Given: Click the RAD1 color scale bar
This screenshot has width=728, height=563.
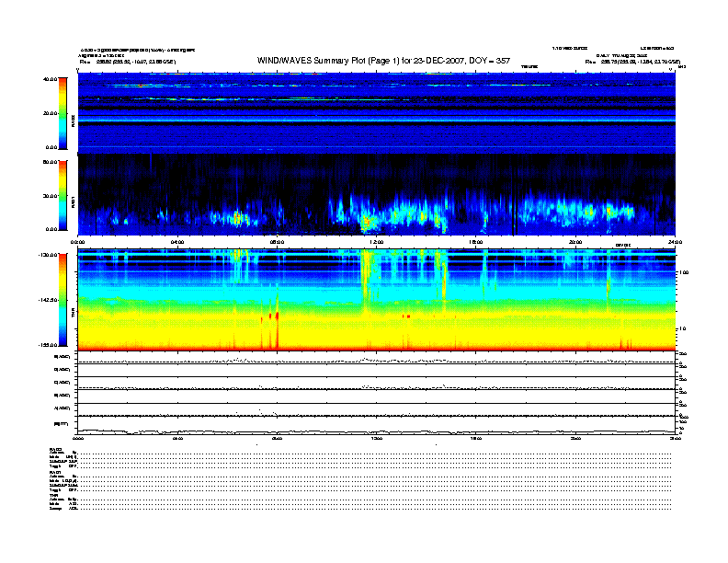Looking at the screenshot, I should tap(63, 195).
